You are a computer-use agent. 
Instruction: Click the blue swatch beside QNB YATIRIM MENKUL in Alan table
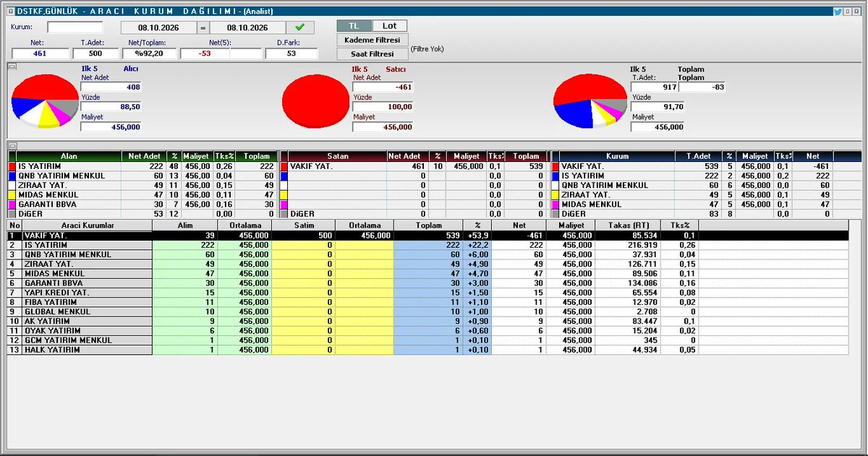[12, 176]
